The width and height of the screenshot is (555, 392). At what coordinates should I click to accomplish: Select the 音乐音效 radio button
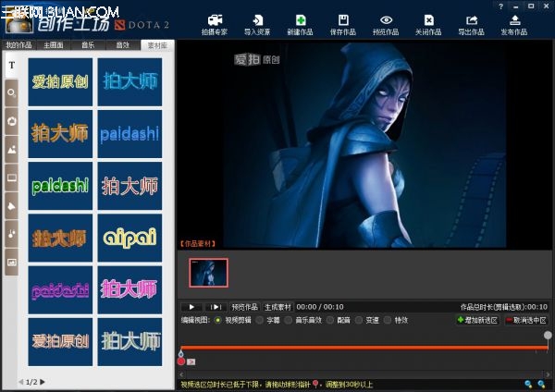tap(289, 320)
